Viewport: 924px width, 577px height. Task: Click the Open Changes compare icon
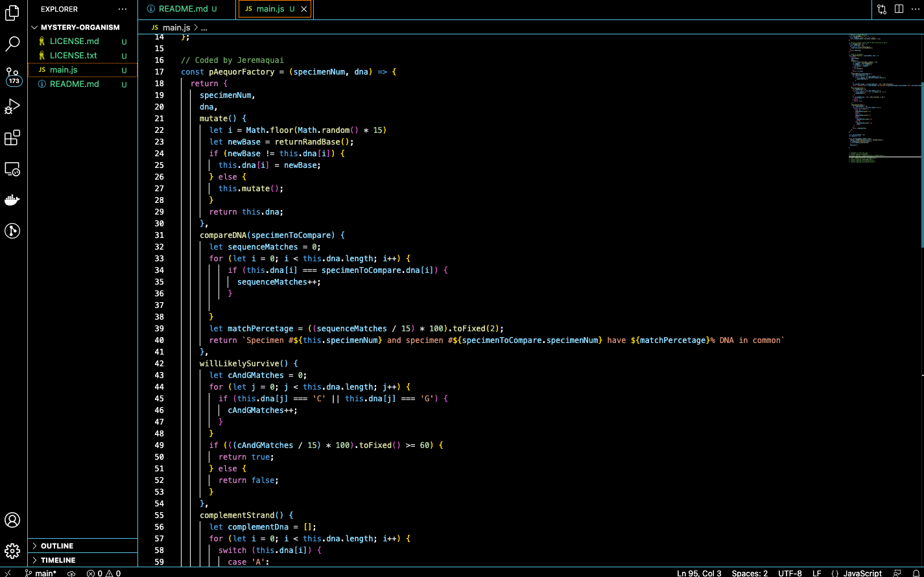[x=882, y=9]
